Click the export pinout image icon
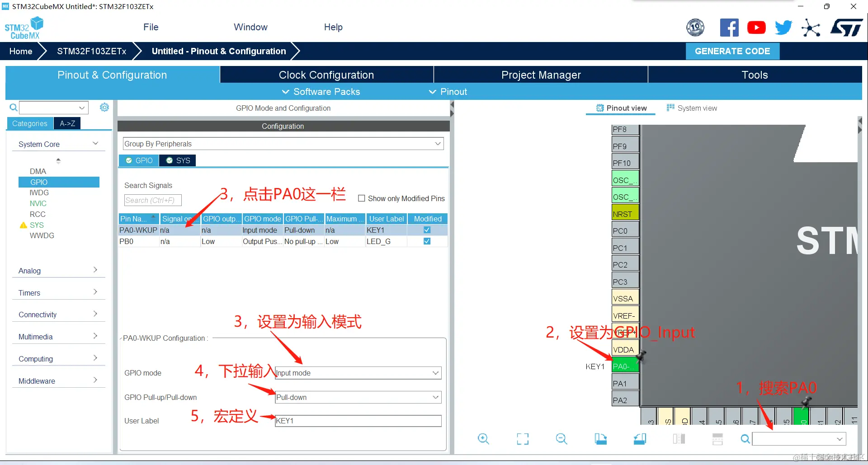The height and width of the screenshot is (465, 868). coord(601,438)
